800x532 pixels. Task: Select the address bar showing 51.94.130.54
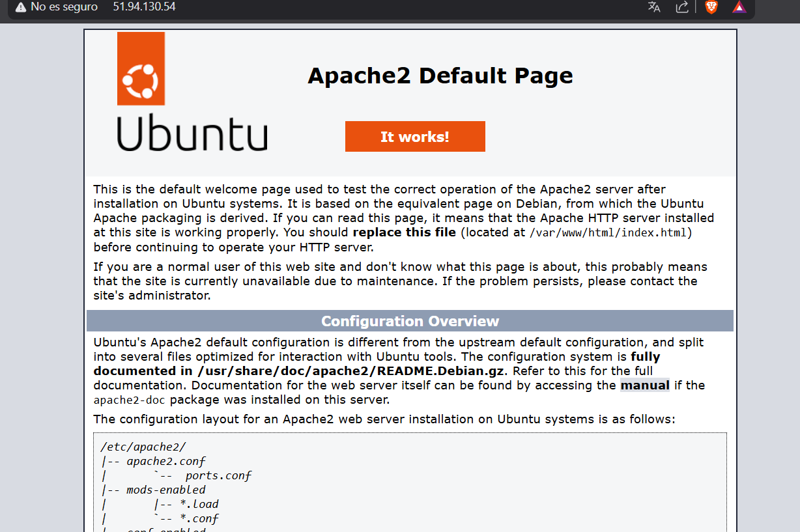(x=144, y=7)
